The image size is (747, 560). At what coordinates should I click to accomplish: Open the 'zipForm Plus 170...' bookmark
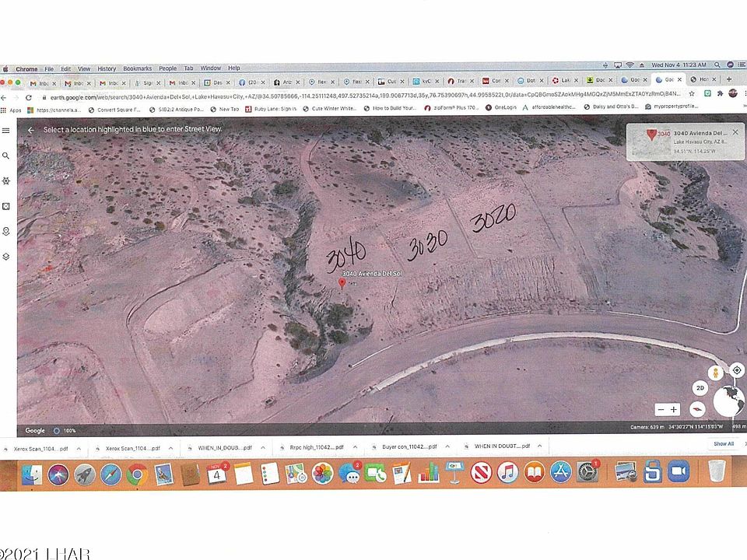point(451,107)
